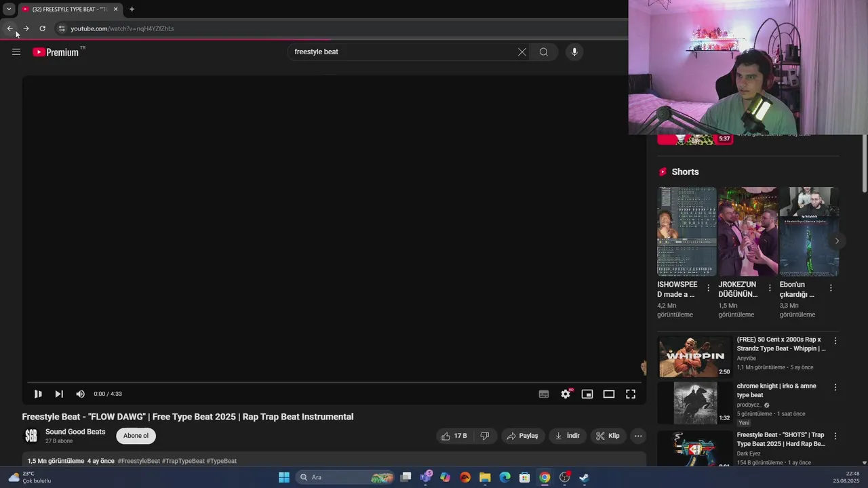The height and width of the screenshot is (488, 868).
Task: Subscribe using Abone ol button
Action: pyautogui.click(x=136, y=436)
